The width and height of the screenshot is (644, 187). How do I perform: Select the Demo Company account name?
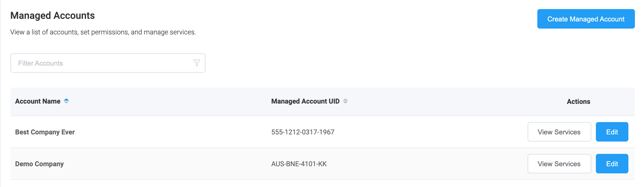point(39,164)
